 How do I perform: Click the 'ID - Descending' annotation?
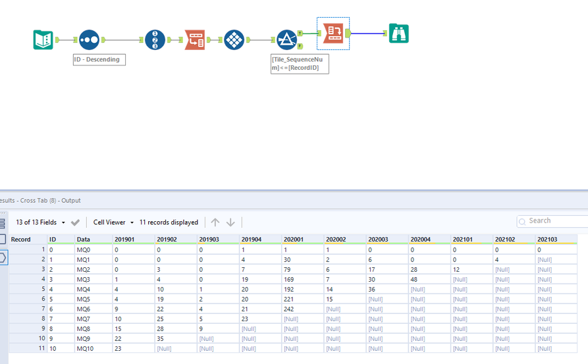(99, 60)
